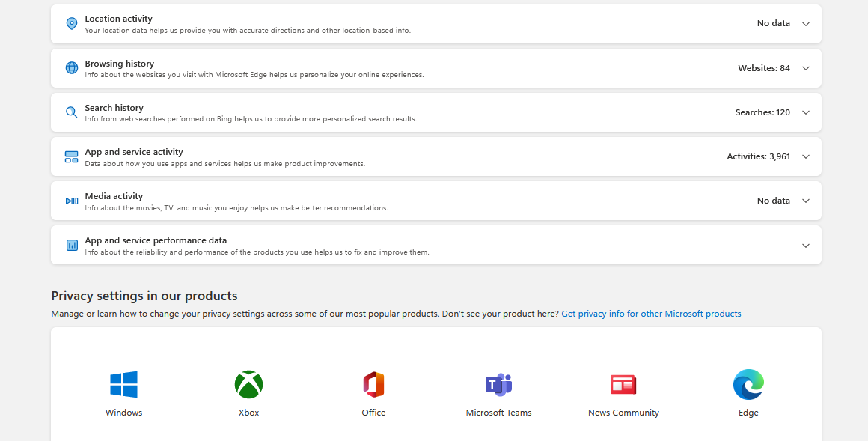The width and height of the screenshot is (868, 441).
Task: Click the Search history magnifier icon
Action: coord(71,112)
